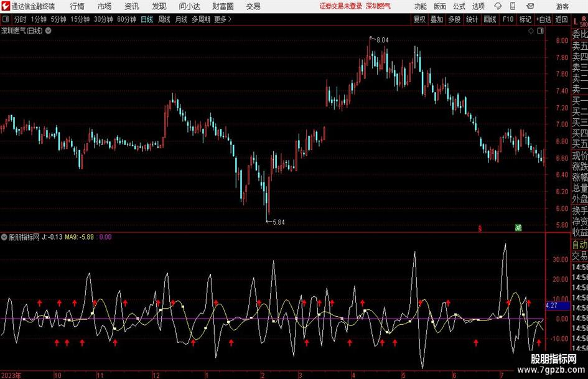Click the customer service headset icon
The width and height of the screenshot is (588, 379).
tap(498, 6)
